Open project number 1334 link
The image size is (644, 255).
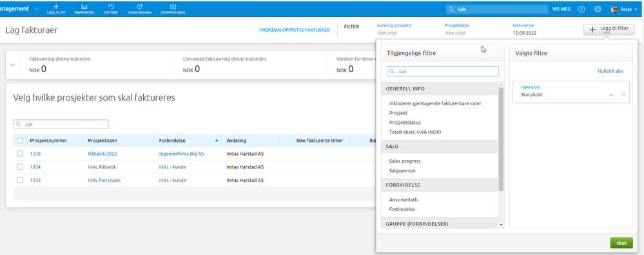pos(35,167)
